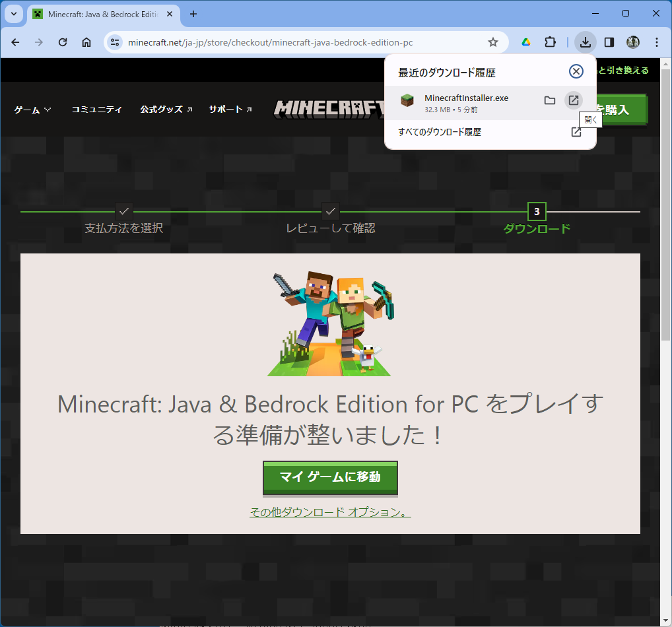Close the recent downloads popup
This screenshot has width=672, height=627.
(576, 71)
